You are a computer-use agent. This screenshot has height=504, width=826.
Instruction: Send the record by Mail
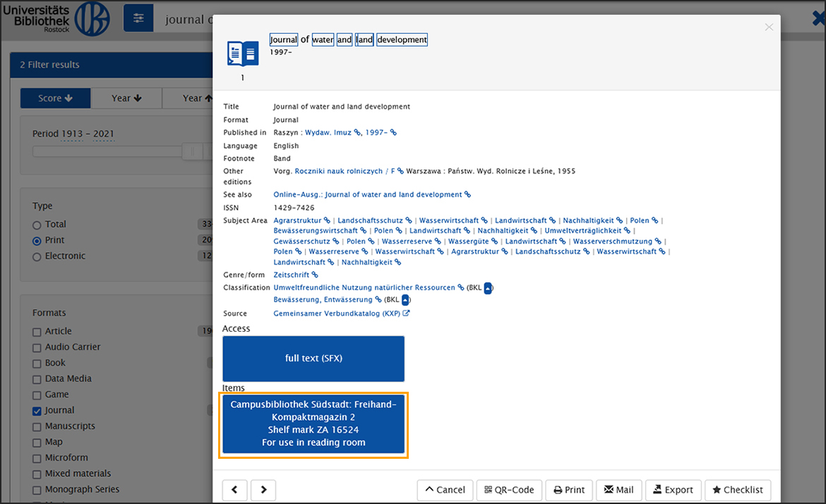619,490
